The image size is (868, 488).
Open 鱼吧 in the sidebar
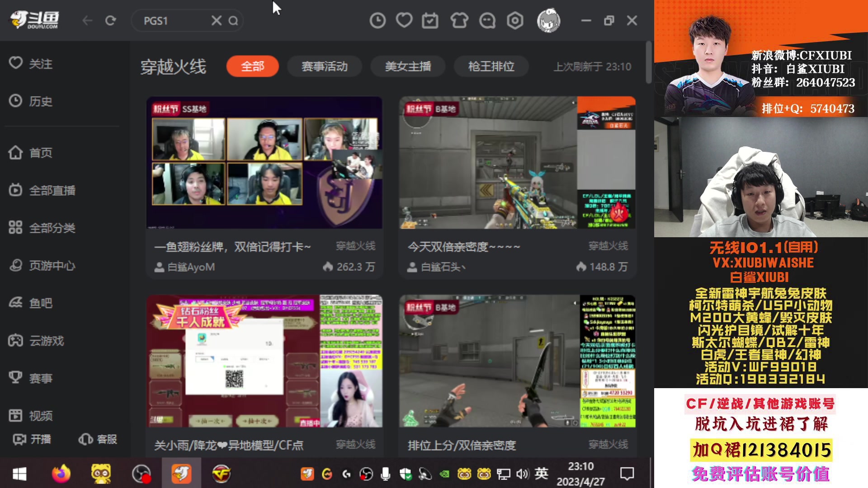pyautogui.click(x=31, y=303)
